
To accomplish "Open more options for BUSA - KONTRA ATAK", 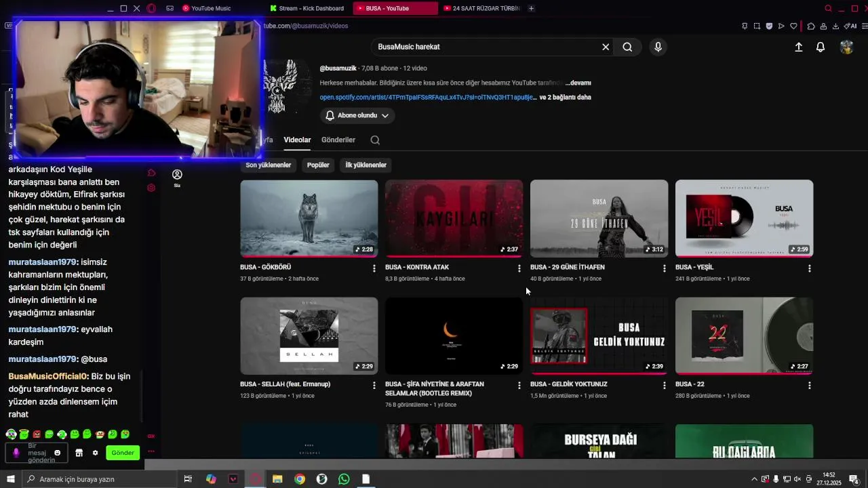I will pos(519,268).
